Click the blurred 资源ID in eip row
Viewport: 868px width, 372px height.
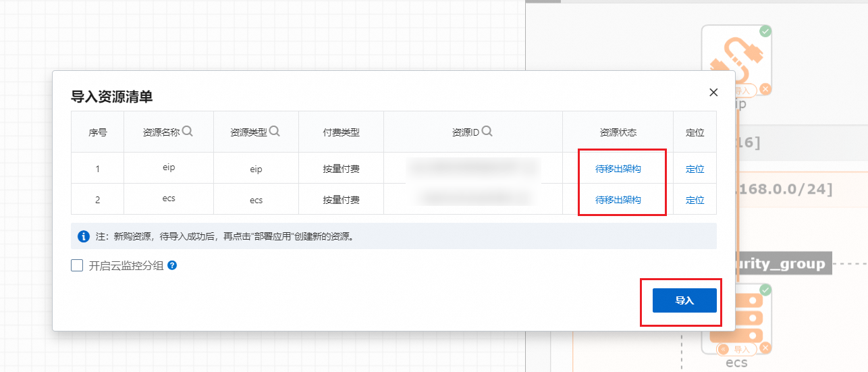473,168
